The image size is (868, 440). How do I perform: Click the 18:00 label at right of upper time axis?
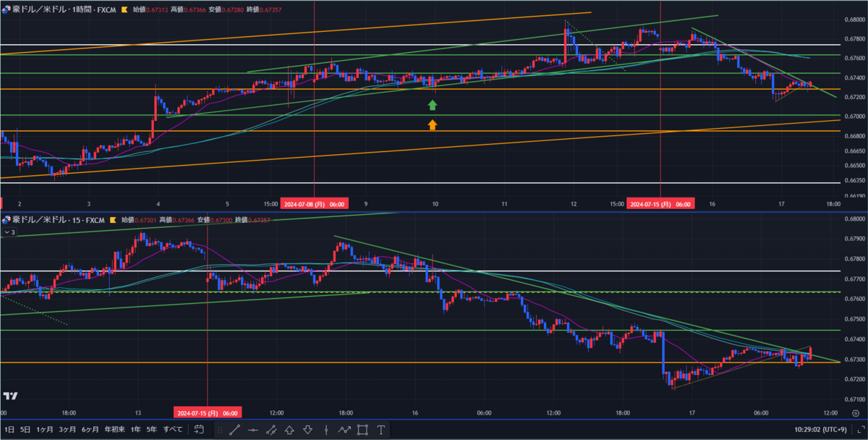tap(833, 204)
